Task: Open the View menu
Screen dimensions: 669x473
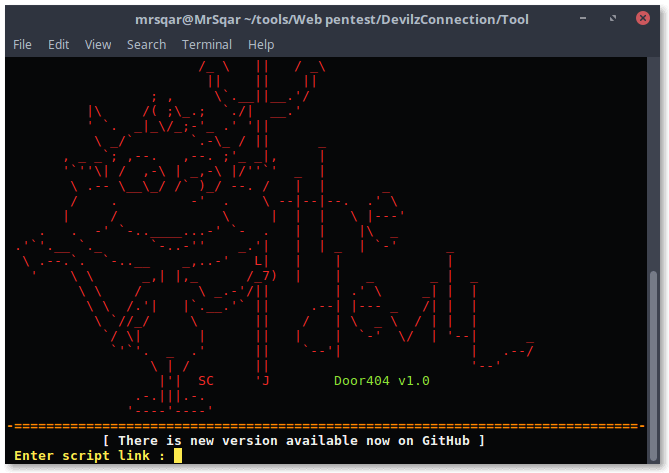Action: (x=98, y=44)
